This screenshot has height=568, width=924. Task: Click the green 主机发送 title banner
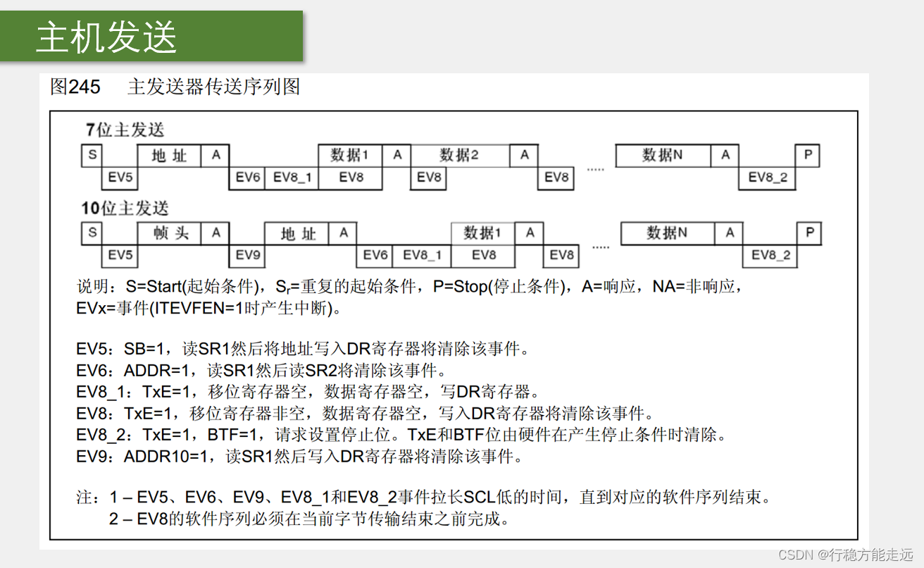pos(151,36)
